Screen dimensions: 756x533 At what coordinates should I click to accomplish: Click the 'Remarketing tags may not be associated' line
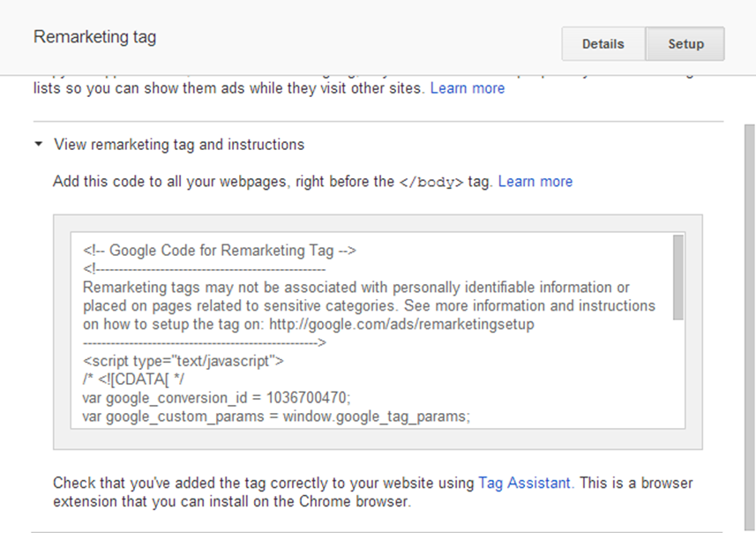click(x=356, y=288)
